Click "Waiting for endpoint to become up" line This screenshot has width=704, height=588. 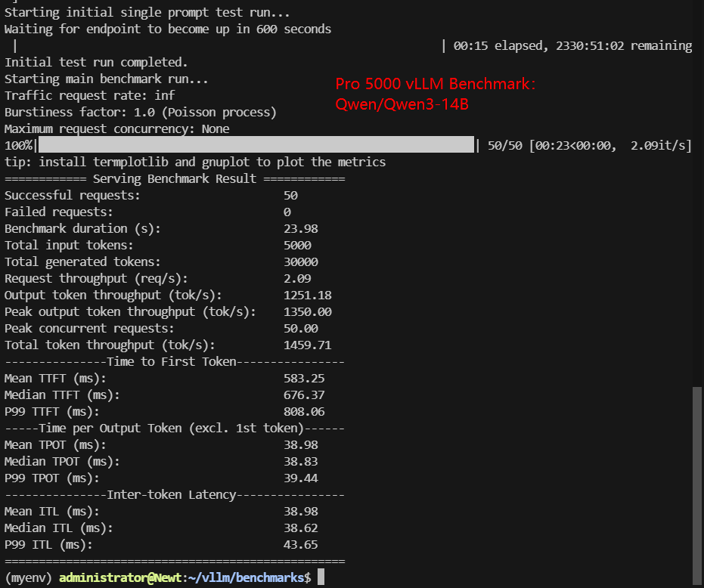coord(167,29)
